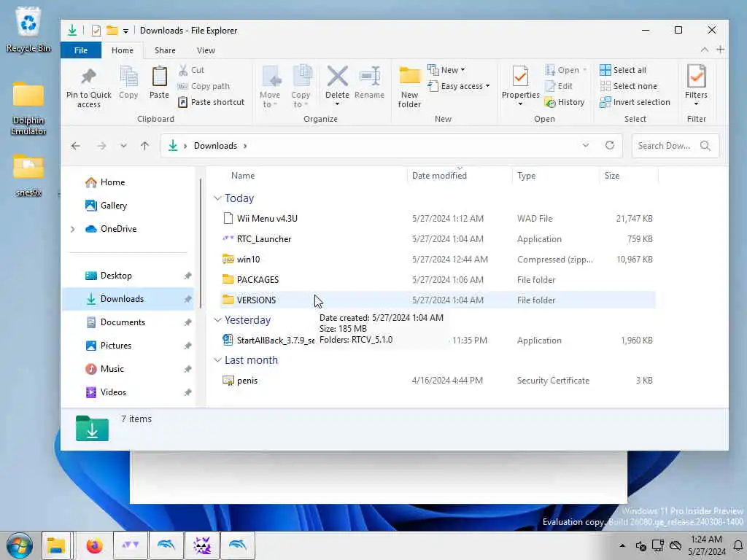Open Pictures in the navigation pane
This screenshot has width=747, height=560.
pos(116,346)
